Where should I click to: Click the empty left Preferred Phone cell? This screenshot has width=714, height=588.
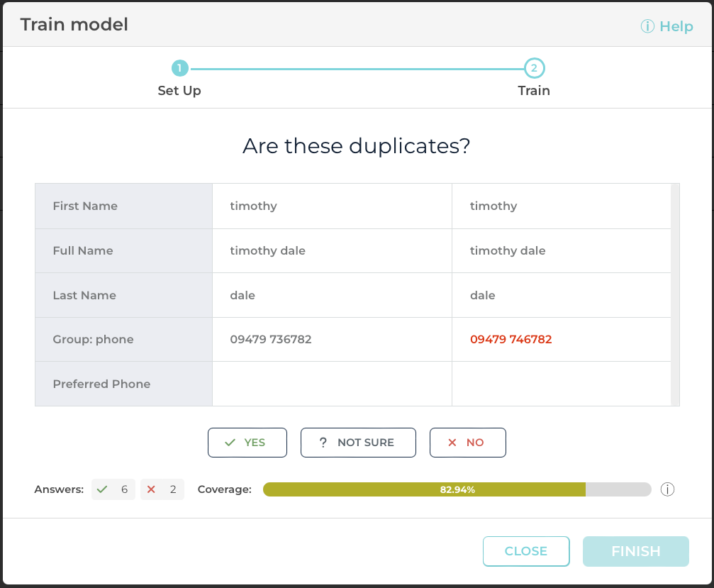point(331,384)
